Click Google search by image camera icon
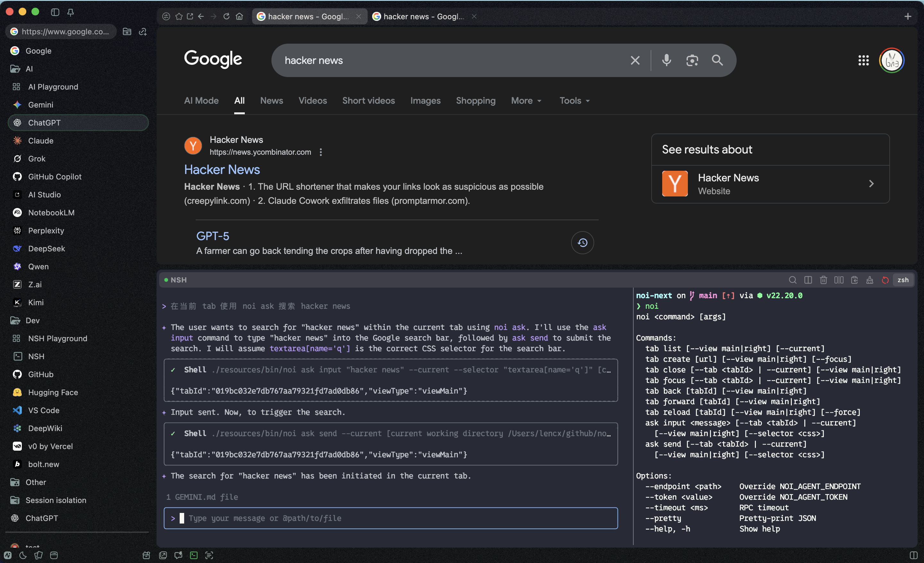The height and width of the screenshot is (563, 924). [x=692, y=60]
